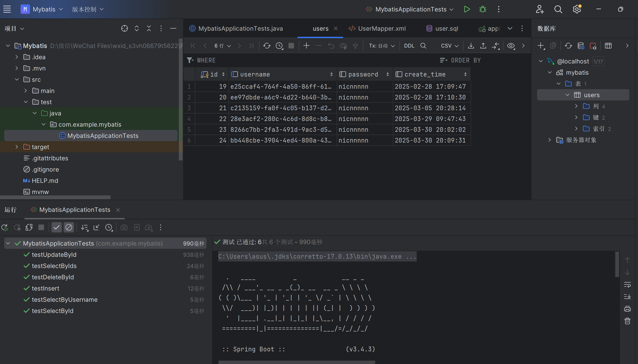638x364 pixels.
Task: Toggle the eye view options in table toolbar
Action: click(511, 46)
